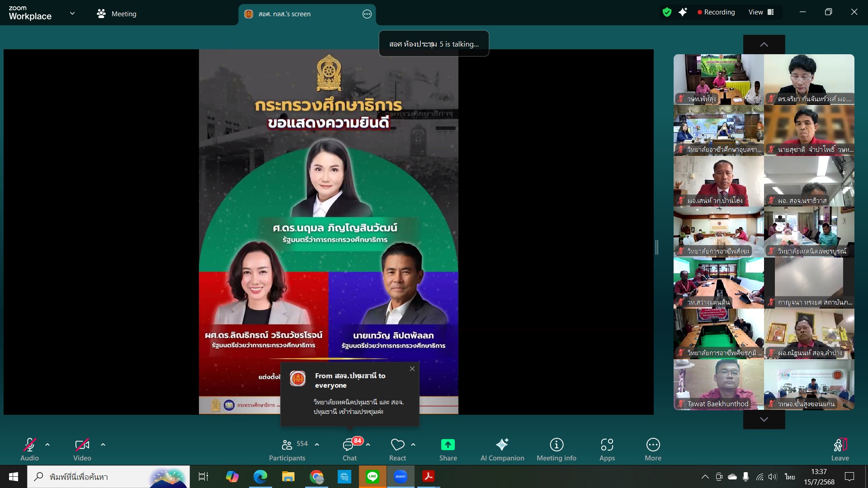Start camera with Video button
Image resolution: width=868 pixels, height=488 pixels.
pos(82,446)
